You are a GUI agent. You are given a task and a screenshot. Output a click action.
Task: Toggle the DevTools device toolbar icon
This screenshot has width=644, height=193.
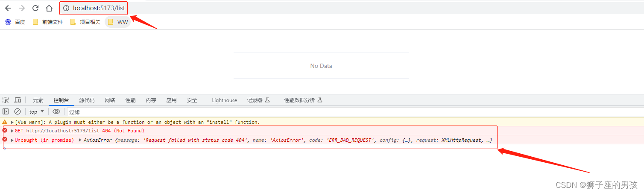coord(18,100)
